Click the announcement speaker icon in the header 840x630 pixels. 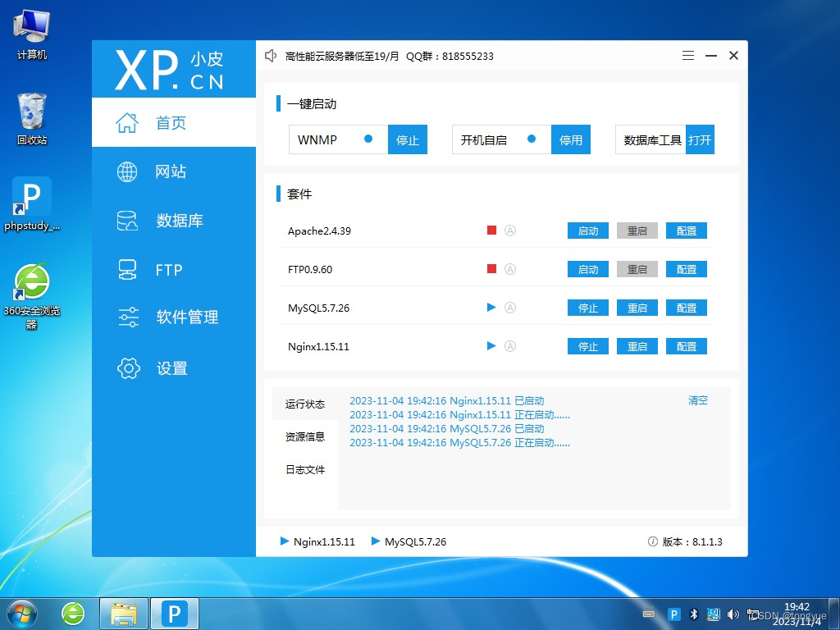coord(271,56)
